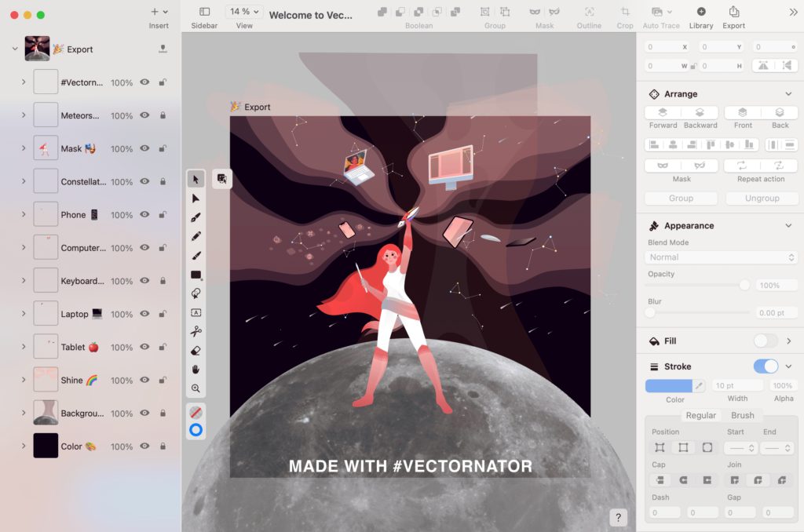Expand the Background layer
This screenshot has width=804, height=532.
pyautogui.click(x=24, y=413)
